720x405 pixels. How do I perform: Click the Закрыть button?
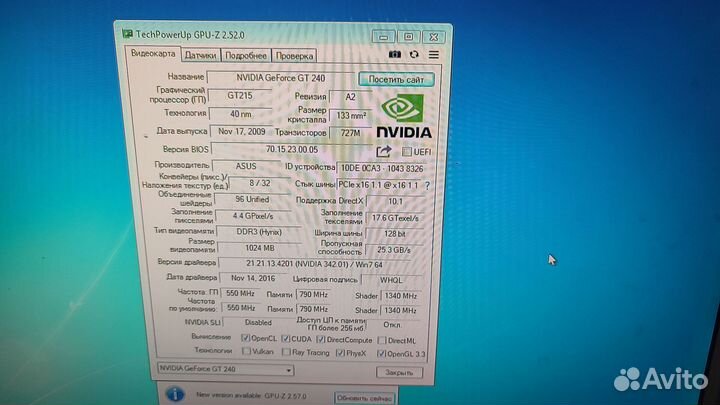pos(400,371)
